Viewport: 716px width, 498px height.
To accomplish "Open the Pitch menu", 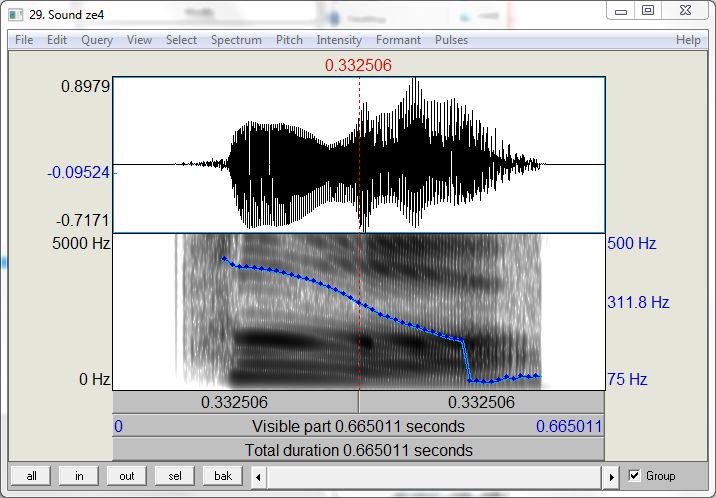I will pyautogui.click(x=289, y=40).
